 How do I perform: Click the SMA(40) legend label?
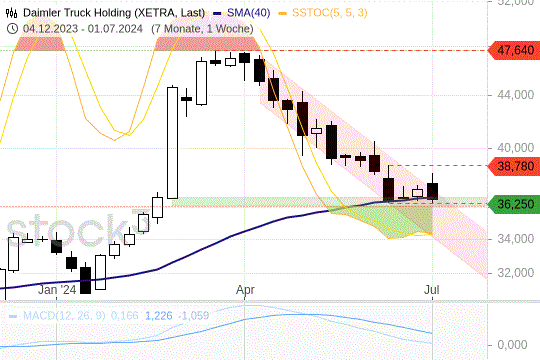(248, 13)
